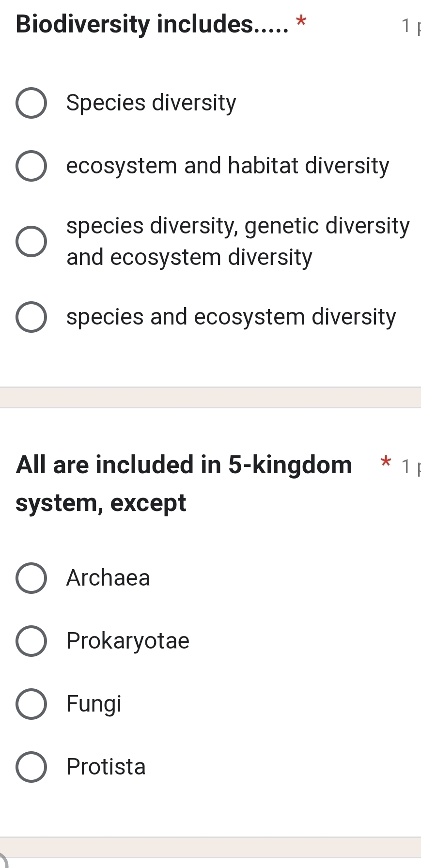
Task: Click the "Biodiversity includes....." question title
Action: (x=152, y=24)
